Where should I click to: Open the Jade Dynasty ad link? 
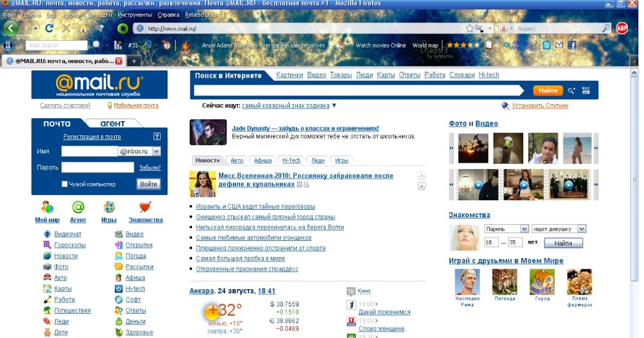click(305, 129)
